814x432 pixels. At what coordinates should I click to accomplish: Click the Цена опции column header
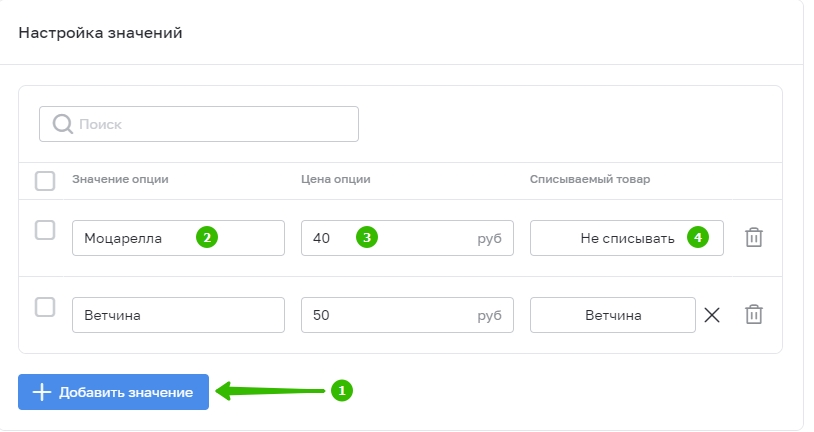(335, 179)
